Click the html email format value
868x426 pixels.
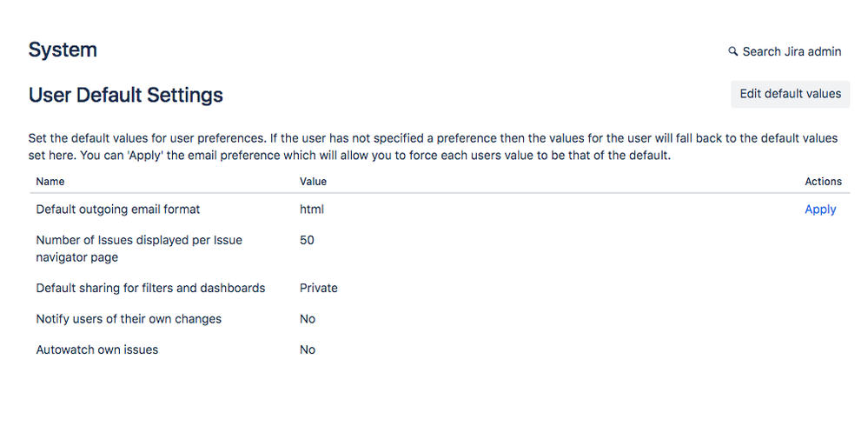[311, 210]
